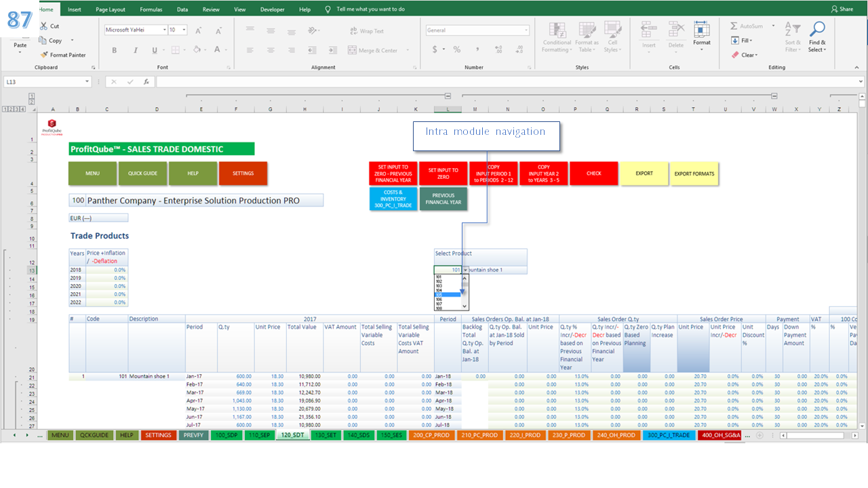
Task: Click the SET INPUT TO ZERO button
Action: (443, 174)
